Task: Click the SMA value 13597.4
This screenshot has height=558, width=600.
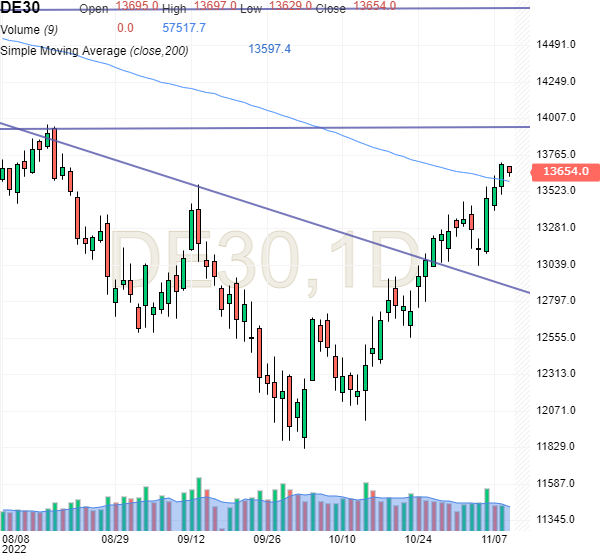Action: [269, 49]
